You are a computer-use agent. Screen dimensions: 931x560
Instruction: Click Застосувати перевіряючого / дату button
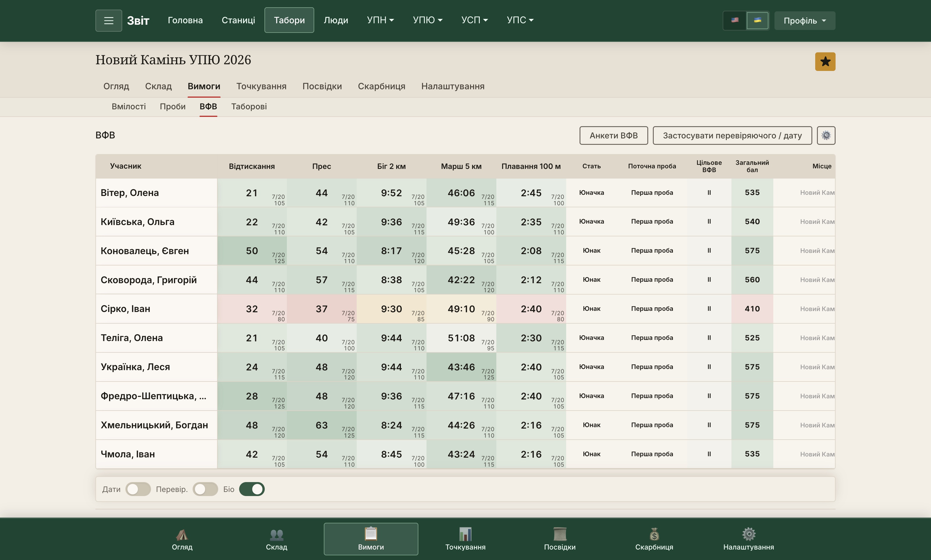(732, 135)
